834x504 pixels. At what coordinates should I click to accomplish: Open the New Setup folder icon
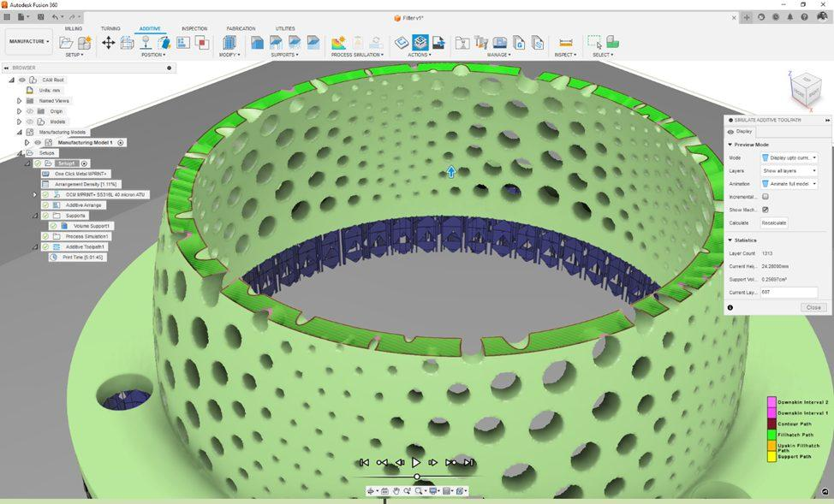(66, 43)
